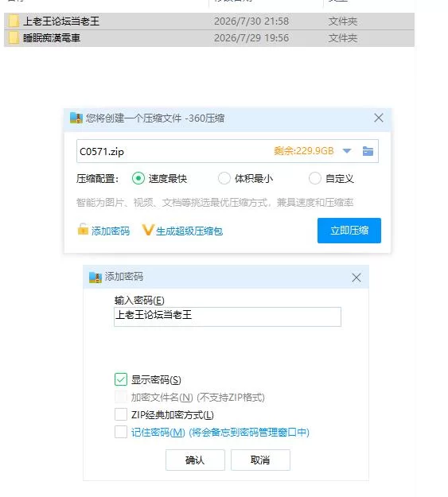Open folder browse icon beside C0571.zip
Image resolution: width=448 pixels, height=497 pixels.
(x=368, y=151)
